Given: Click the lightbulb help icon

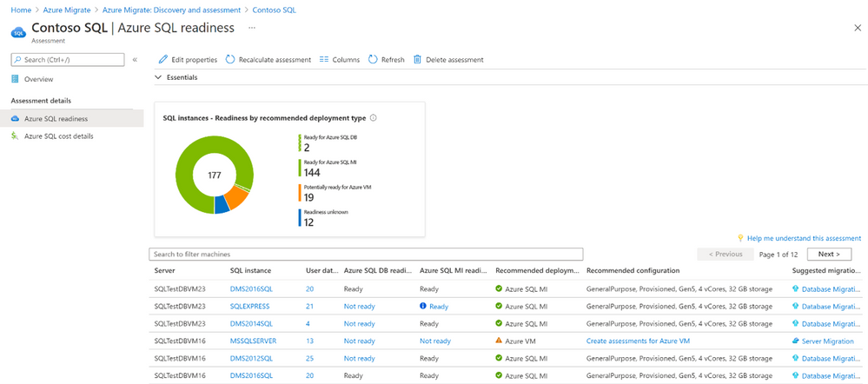Looking at the screenshot, I should coord(740,238).
